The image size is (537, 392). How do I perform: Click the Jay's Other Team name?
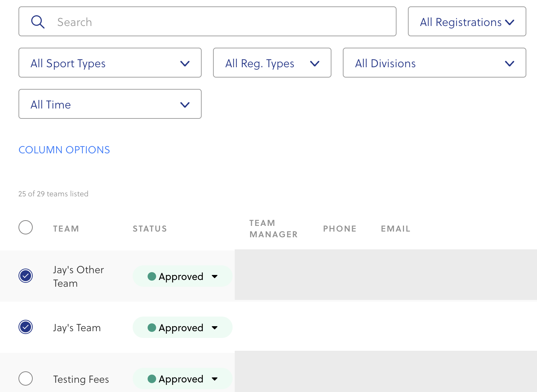78,276
